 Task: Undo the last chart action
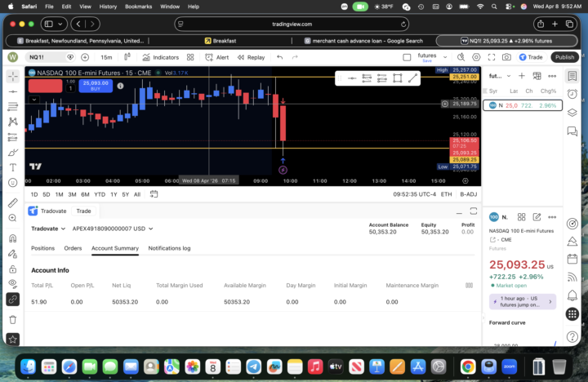click(x=280, y=57)
